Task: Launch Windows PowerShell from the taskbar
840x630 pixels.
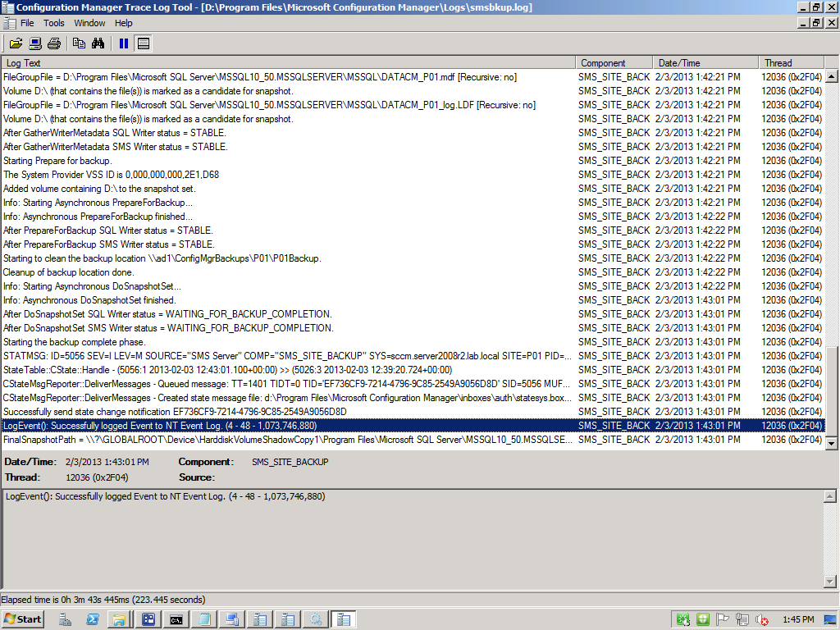Action: point(92,620)
